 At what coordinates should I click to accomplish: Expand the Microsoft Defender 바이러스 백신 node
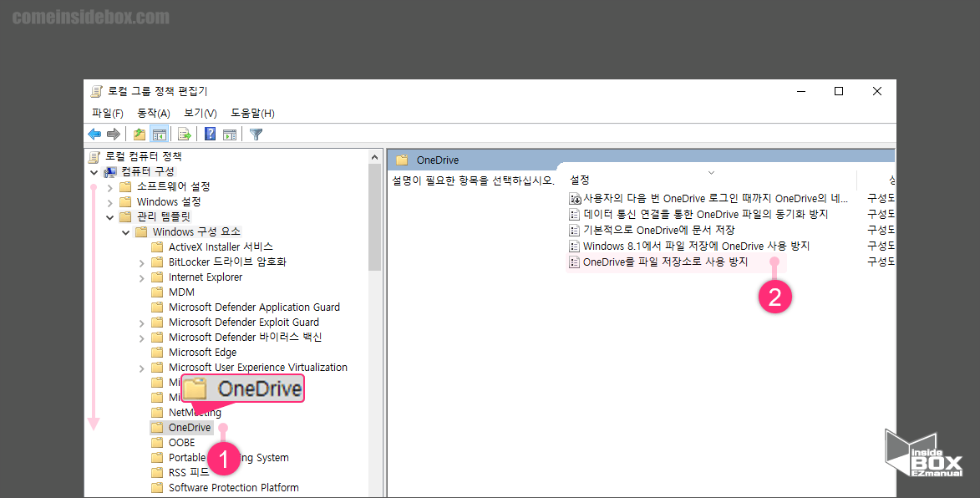click(x=142, y=338)
